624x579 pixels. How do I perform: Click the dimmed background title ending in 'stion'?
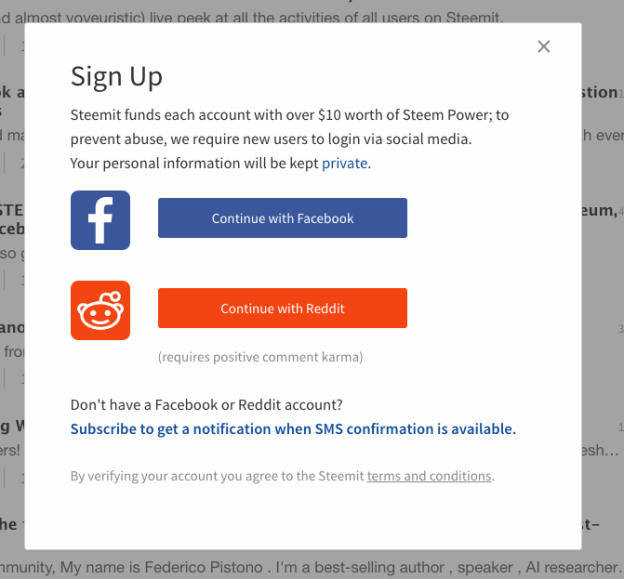pyautogui.click(x=599, y=92)
